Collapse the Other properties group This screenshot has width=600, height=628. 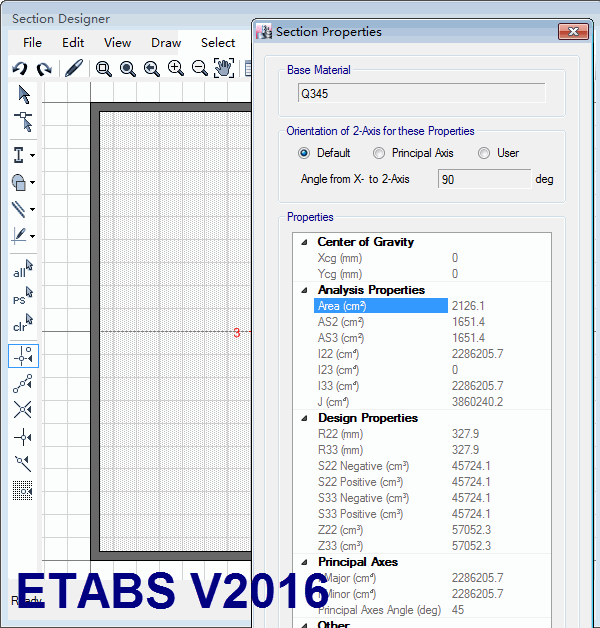305,625
